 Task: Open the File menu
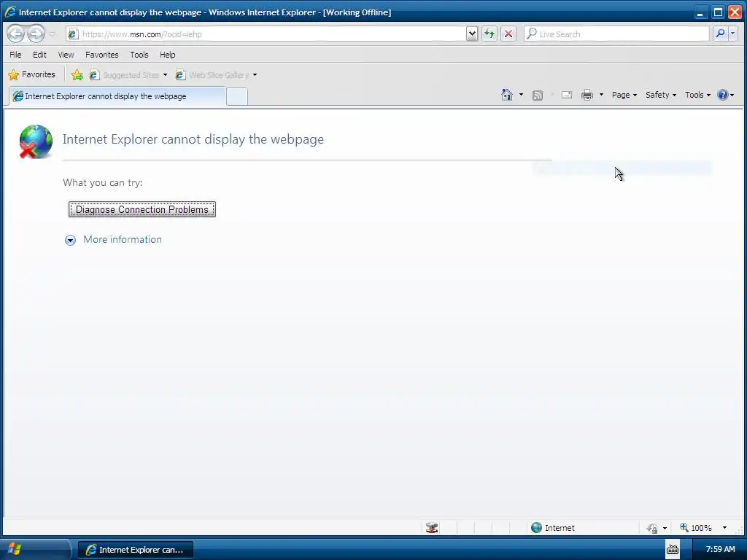[x=16, y=55]
